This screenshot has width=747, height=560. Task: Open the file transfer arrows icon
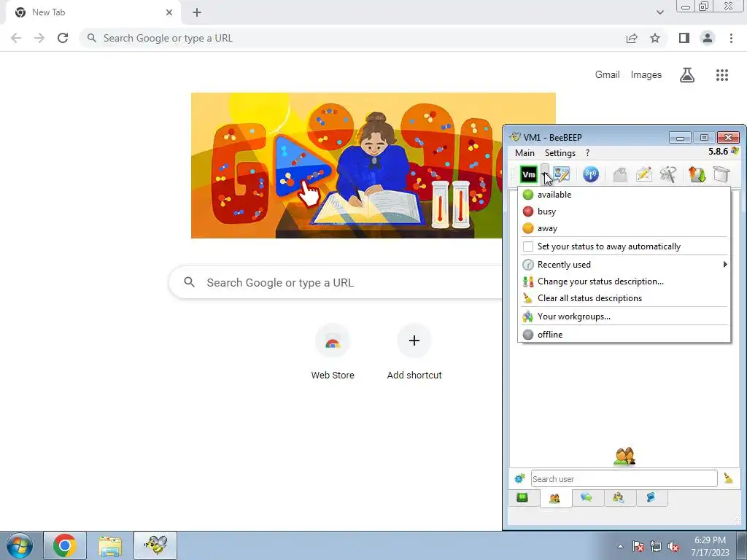(697, 174)
